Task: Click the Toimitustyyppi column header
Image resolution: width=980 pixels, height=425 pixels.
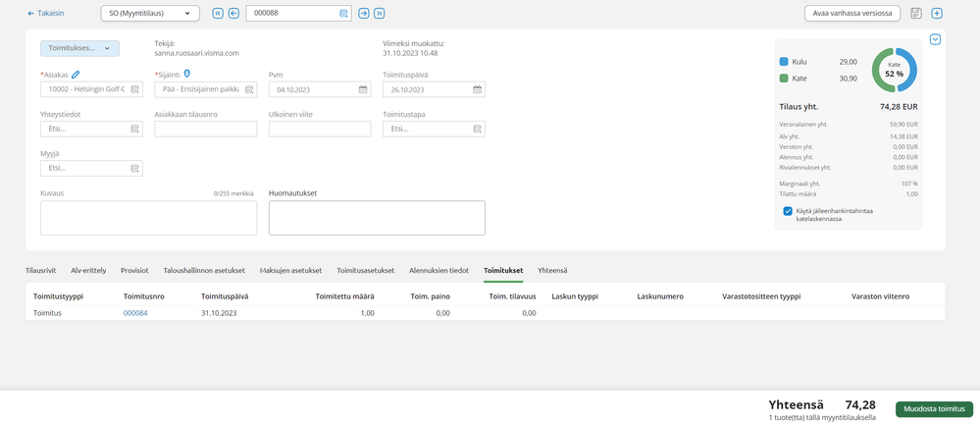Action: coord(58,296)
